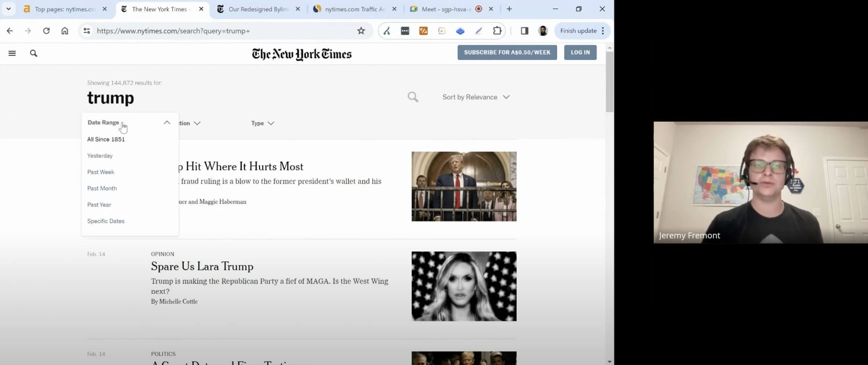
Task: Switch to the nytimes.com Traffic tab
Action: pyautogui.click(x=354, y=9)
